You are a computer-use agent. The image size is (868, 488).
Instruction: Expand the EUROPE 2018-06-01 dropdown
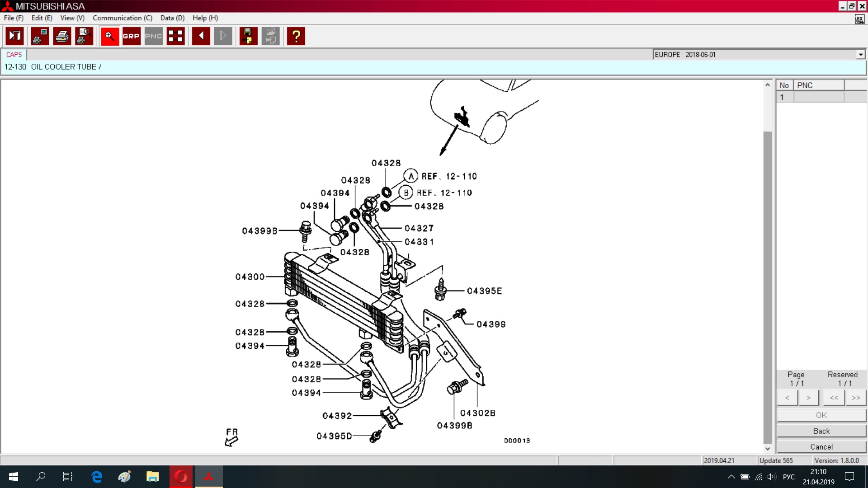(860, 55)
